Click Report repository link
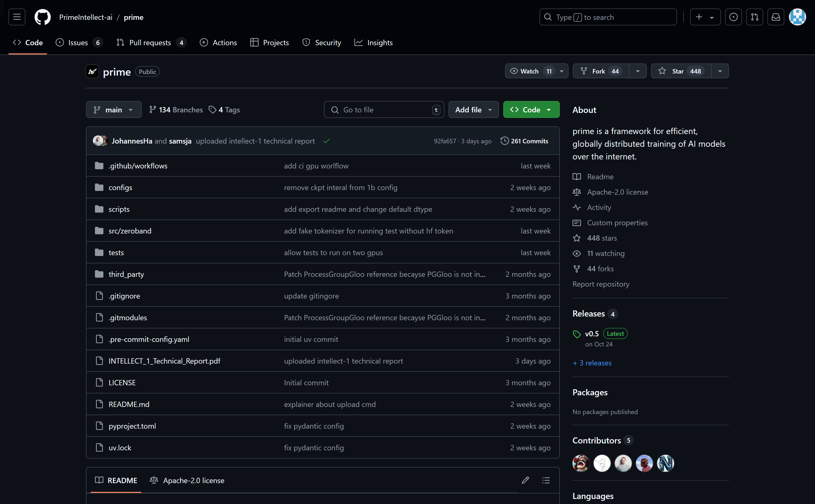The image size is (815, 504). click(x=601, y=284)
